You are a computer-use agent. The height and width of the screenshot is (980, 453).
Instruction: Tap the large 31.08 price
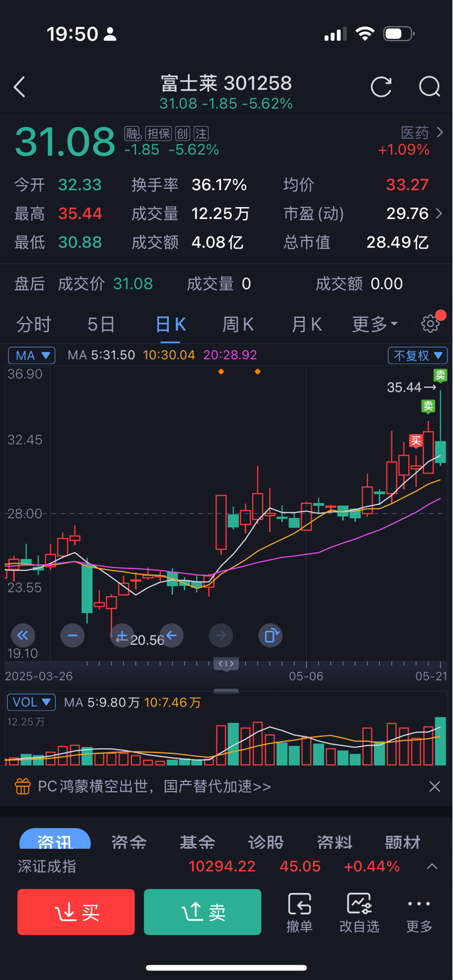pyautogui.click(x=65, y=141)
